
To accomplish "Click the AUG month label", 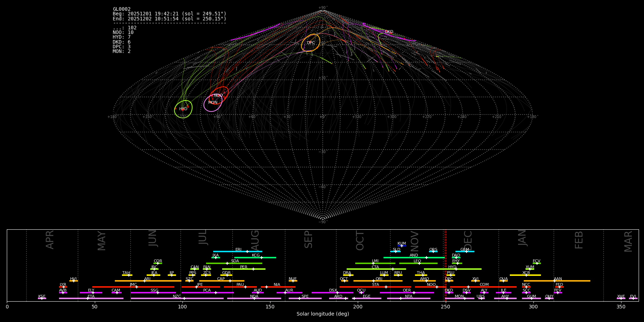I will 255,240.
